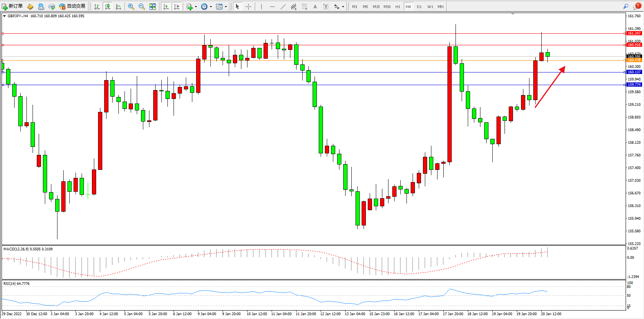Open the notification chat bubble with badge
The height and width of the screenshot is (319, 644).
pyautogui.click(x=637, y=6)
